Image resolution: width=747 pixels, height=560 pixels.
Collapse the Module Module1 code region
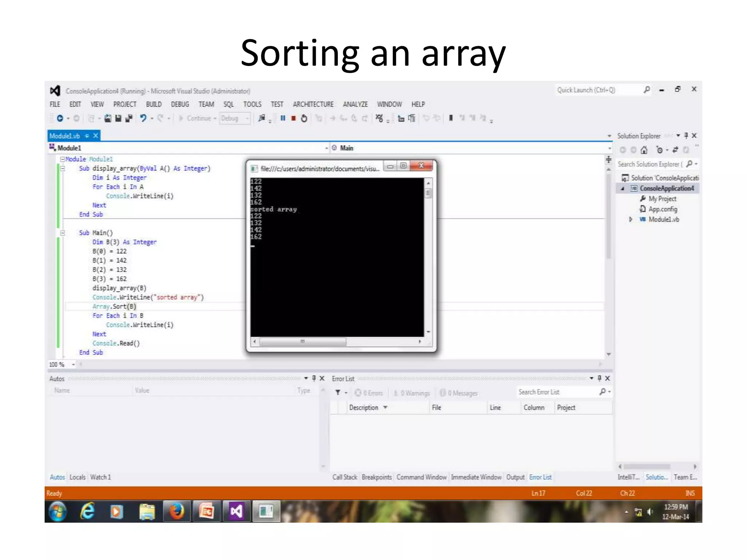click(62, 159)
